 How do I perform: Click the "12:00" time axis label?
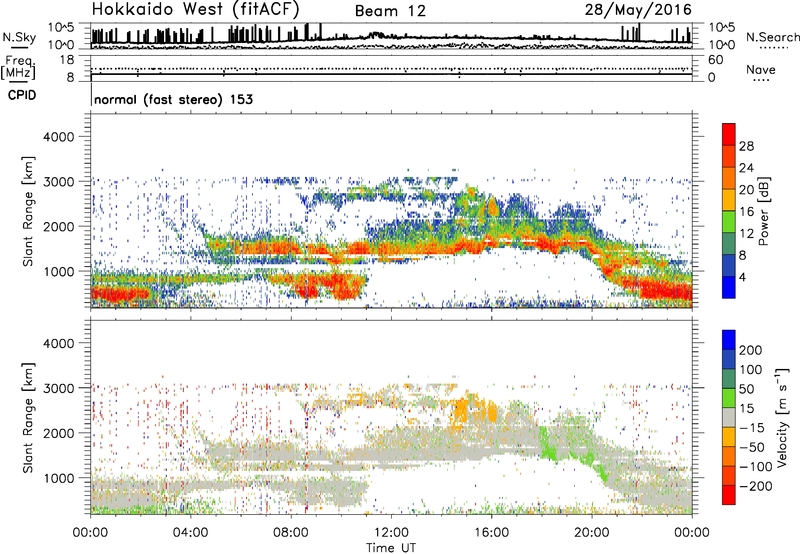pyautogui.click(x=391, y=533)
